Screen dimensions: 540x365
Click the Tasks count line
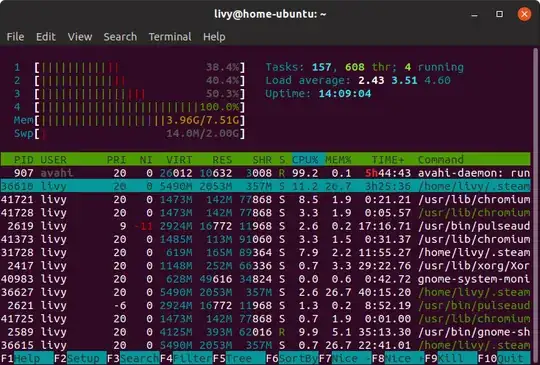pyautogui.click(x=365, y=67)
